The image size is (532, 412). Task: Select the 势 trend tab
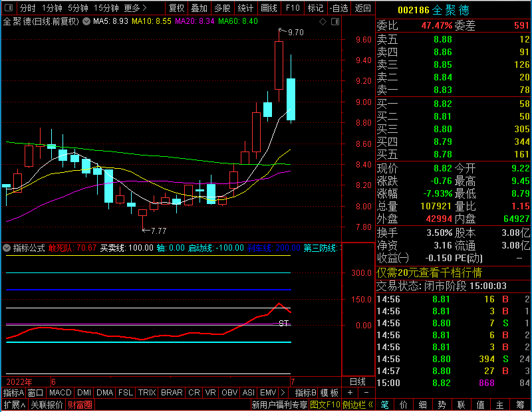click(442, 405)
